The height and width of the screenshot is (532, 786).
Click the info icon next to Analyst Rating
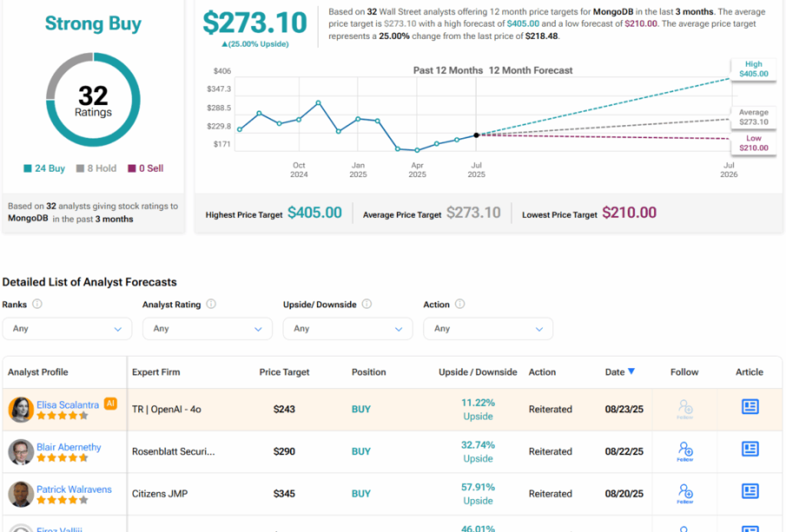211,304
